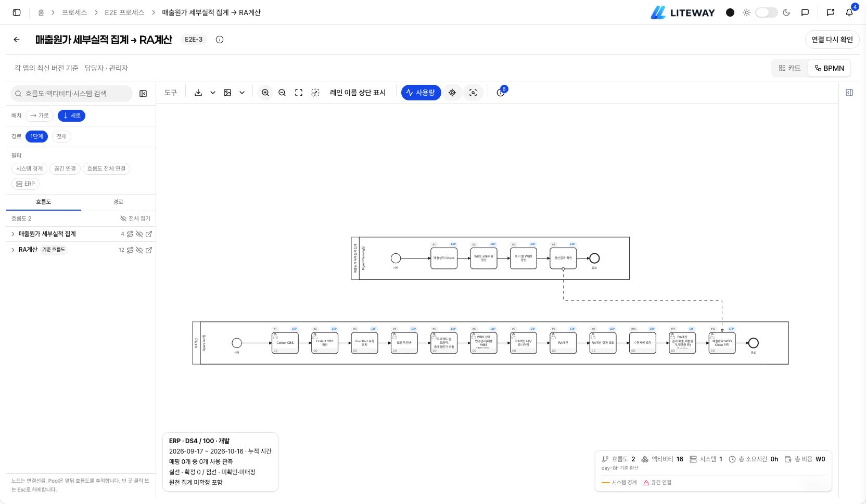Click 레인 이름 상단 표시 button
Screen dimensions: 866x504
pyautogui.click(x=358, y=93)
